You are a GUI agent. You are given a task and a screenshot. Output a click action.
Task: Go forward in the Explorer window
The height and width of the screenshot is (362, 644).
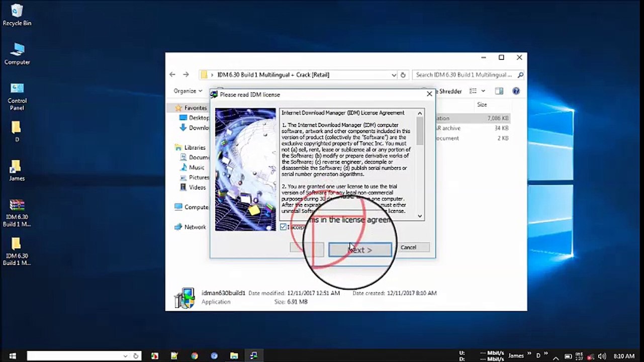tap(186, 74)
